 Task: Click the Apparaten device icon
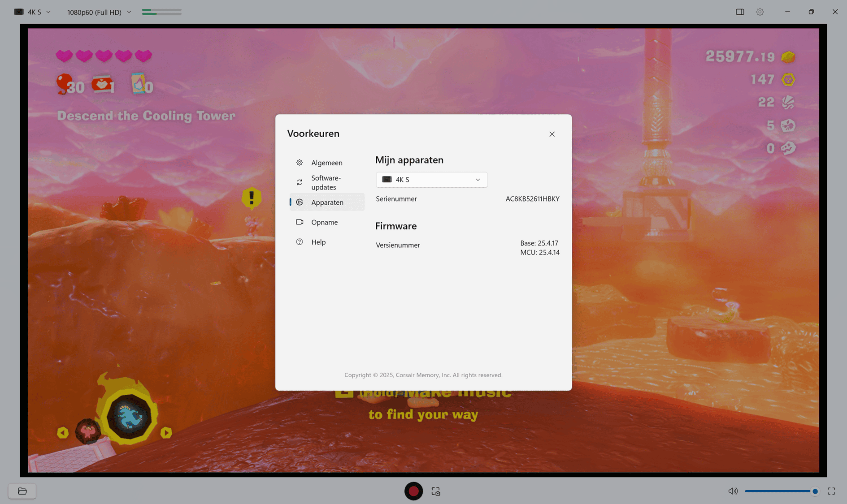(x=300, y=202)
